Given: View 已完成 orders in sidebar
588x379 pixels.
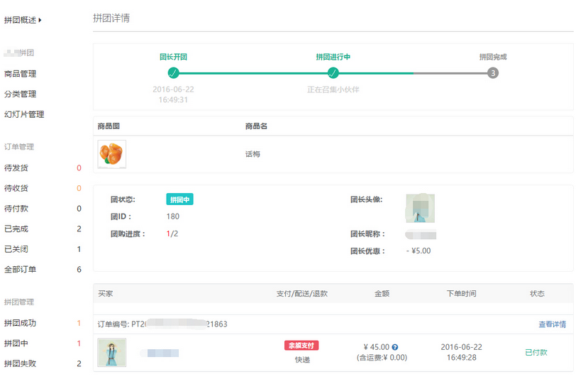Looking at the screenshot, I should click(17, 229).
